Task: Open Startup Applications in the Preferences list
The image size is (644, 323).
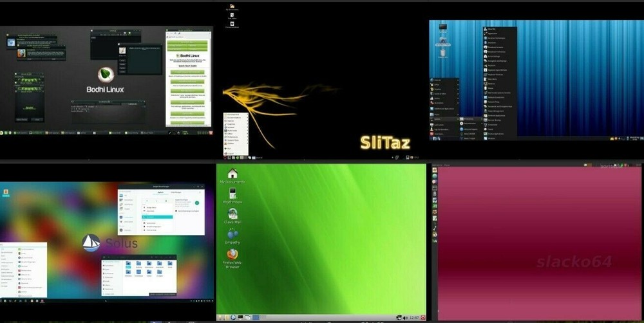Action: tap(500, 134)
